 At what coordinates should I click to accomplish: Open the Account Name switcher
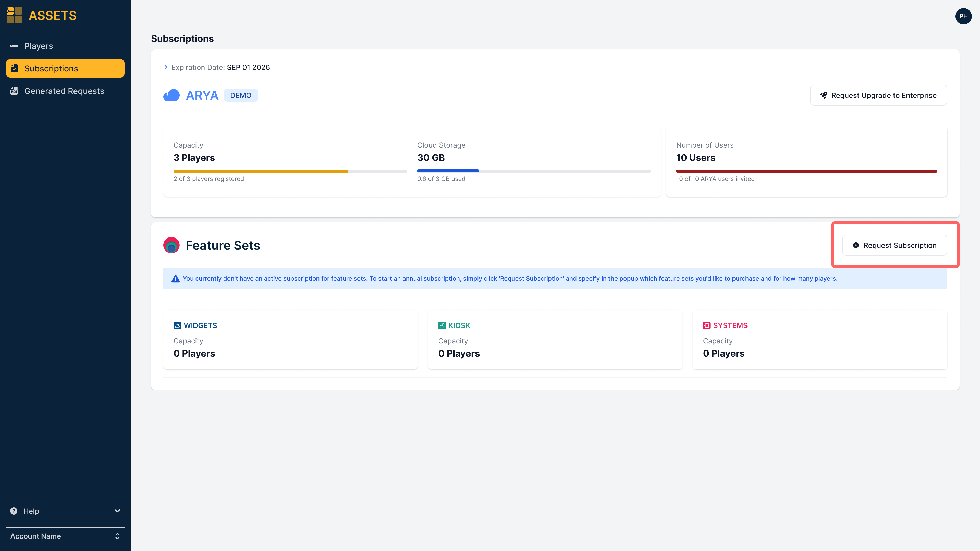[65, 536]
